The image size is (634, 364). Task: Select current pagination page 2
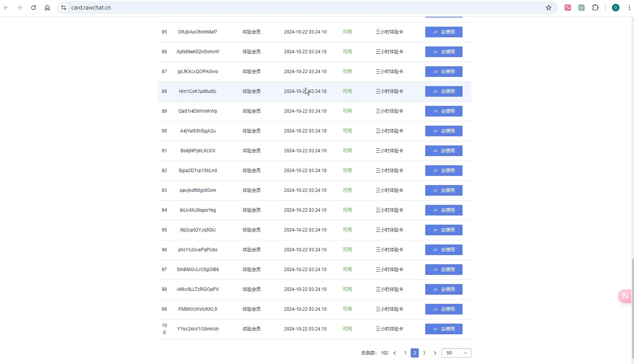tap(415, 353)
